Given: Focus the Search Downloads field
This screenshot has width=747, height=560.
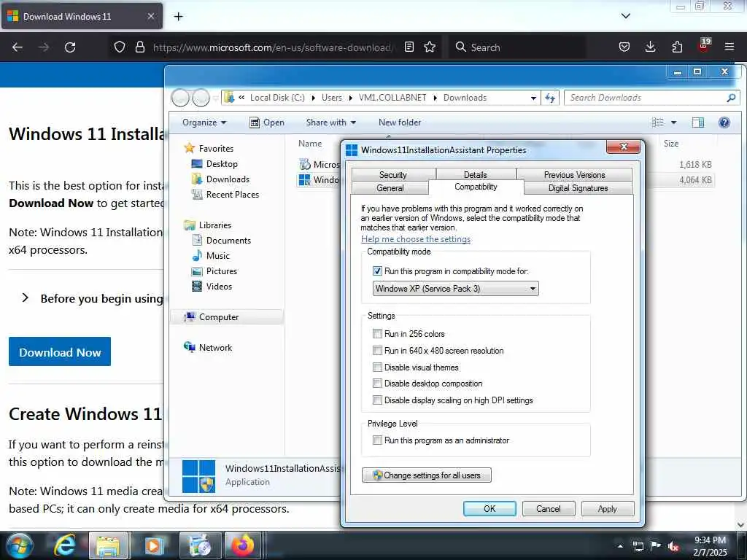Looking at the screenshot, I should (651, 98).
